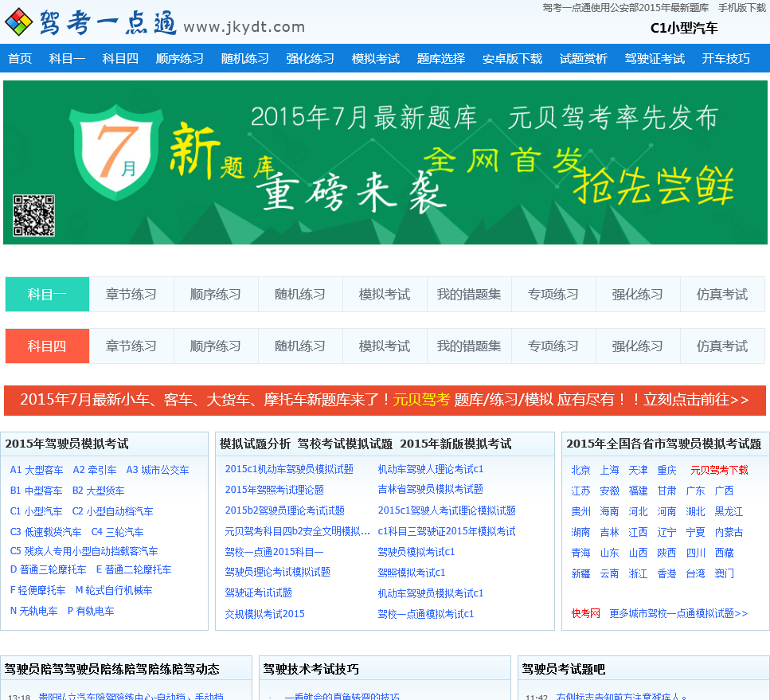The image size is (770, 700).
Task: Open 模拟考试 in the top navigation bar
Action: pyautogui.click(x=376, y=58)
